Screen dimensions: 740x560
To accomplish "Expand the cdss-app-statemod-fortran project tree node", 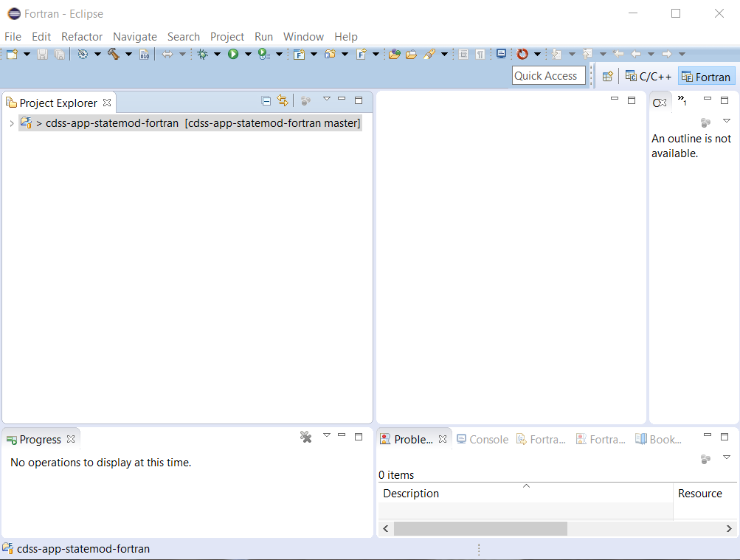I will pos(12,124).
